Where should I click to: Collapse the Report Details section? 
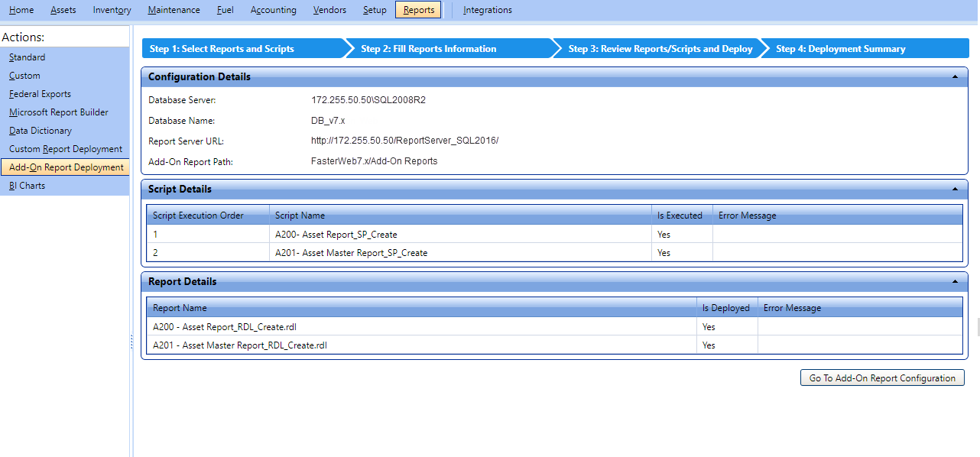tap(955, 282)
